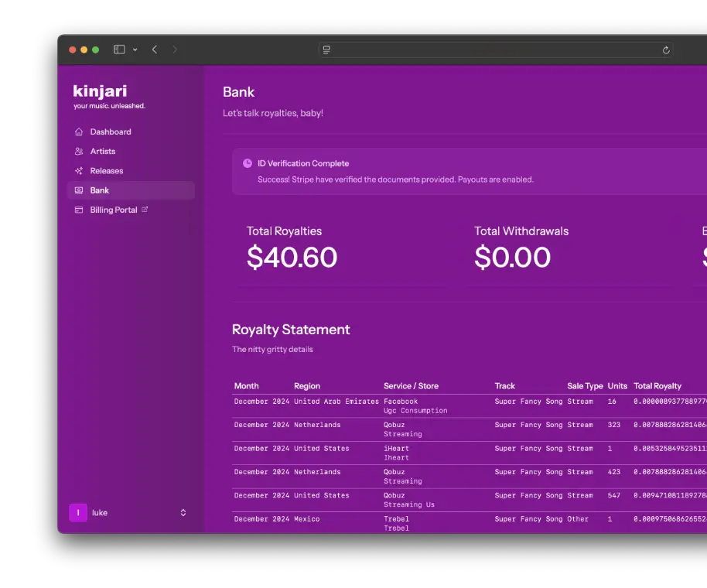Click the Billing Portal card icon
707x588 pixels.
[79, 210]
